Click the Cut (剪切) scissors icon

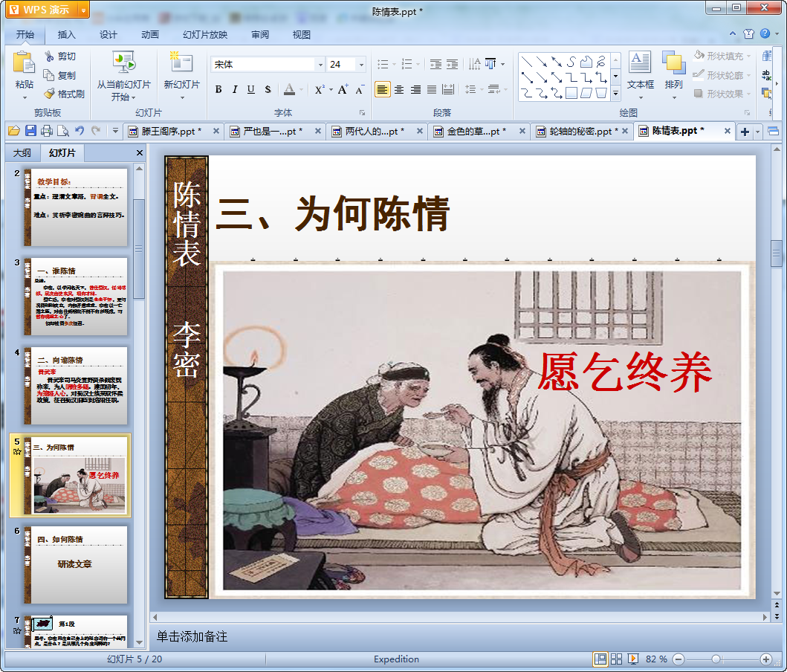click(49, 56)
